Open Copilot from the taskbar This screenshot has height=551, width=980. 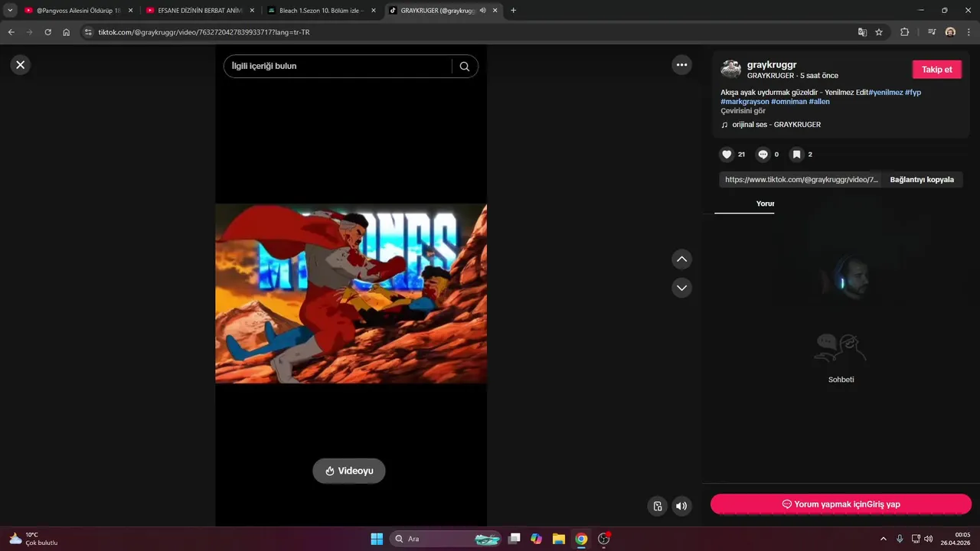coord(537,539)
